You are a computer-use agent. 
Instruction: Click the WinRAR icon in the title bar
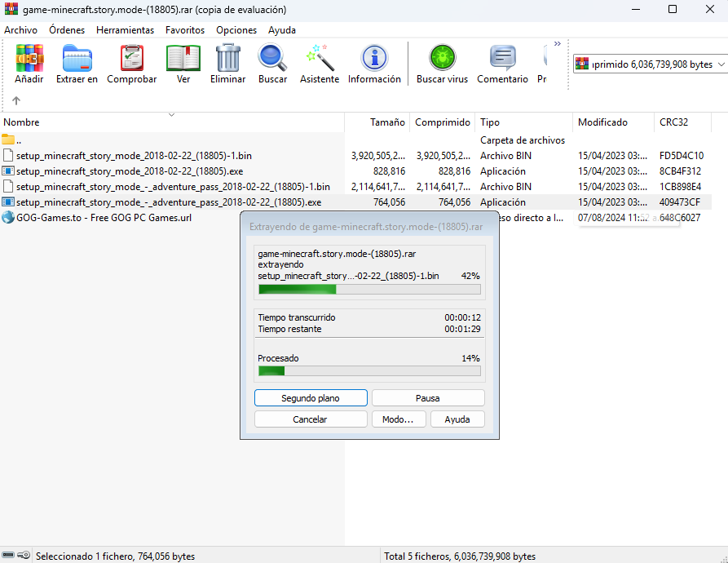(11, 9)
